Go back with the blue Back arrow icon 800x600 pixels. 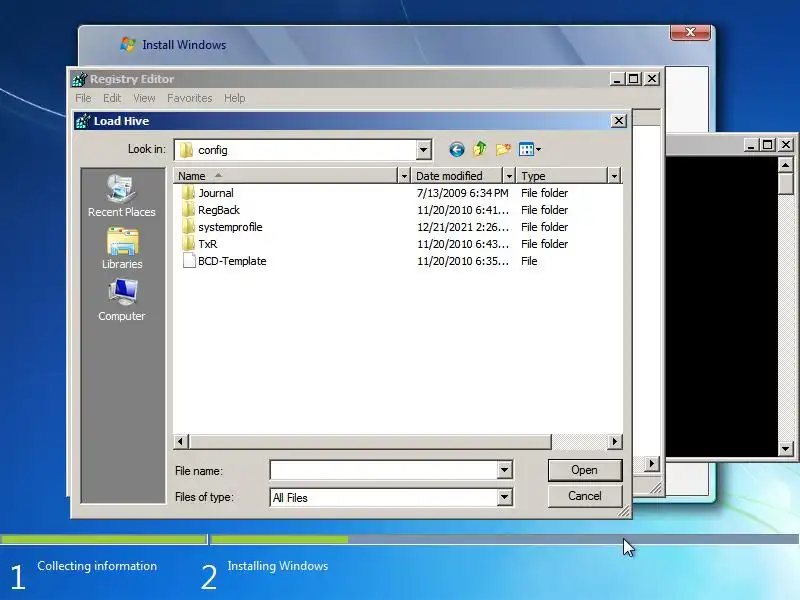457,149
